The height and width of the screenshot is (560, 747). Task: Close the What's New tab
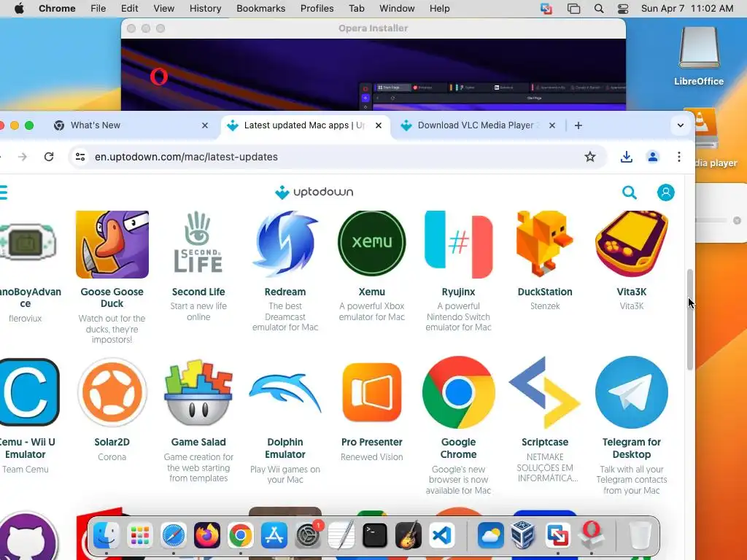(205, 125)
